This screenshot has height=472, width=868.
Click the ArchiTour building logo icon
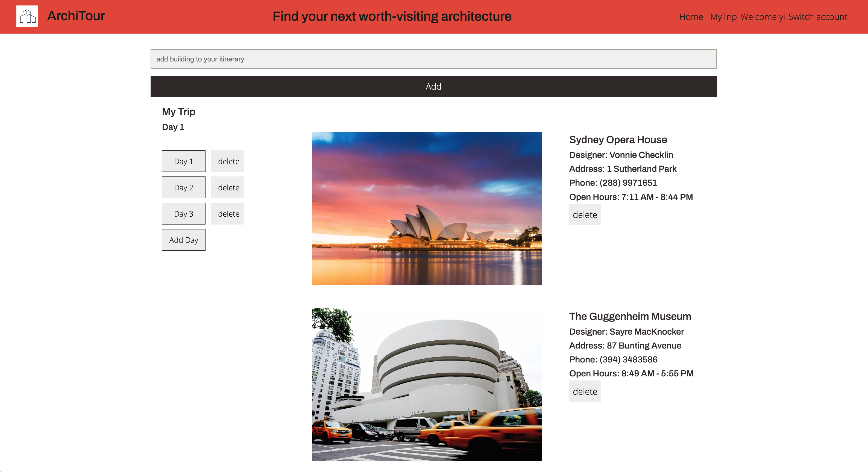27,16
